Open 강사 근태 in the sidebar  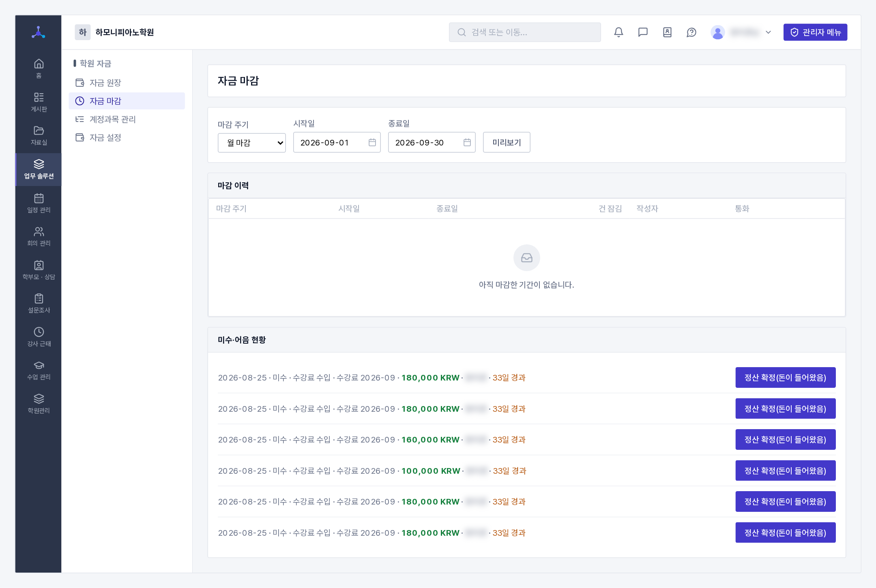click(x=39, y=337)
